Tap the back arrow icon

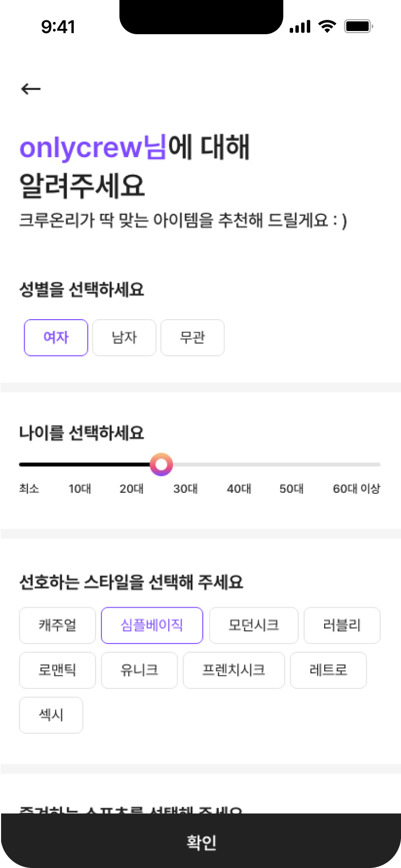30,89
